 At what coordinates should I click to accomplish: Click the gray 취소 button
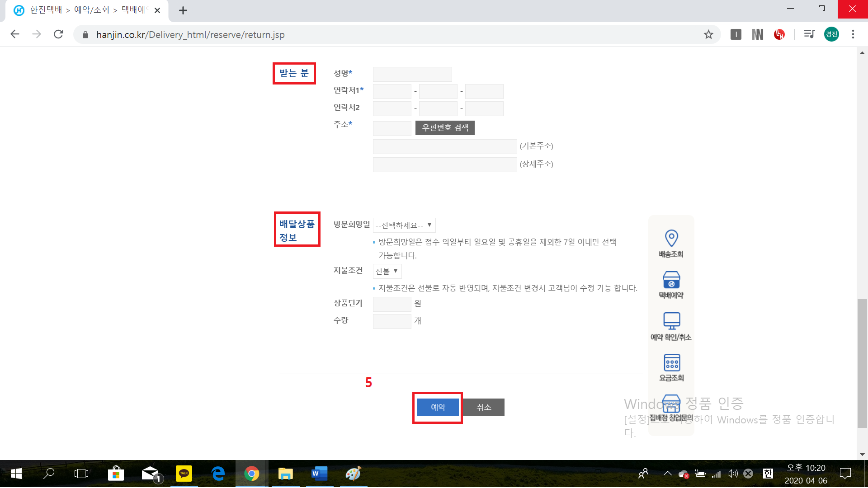pos(483,407)
